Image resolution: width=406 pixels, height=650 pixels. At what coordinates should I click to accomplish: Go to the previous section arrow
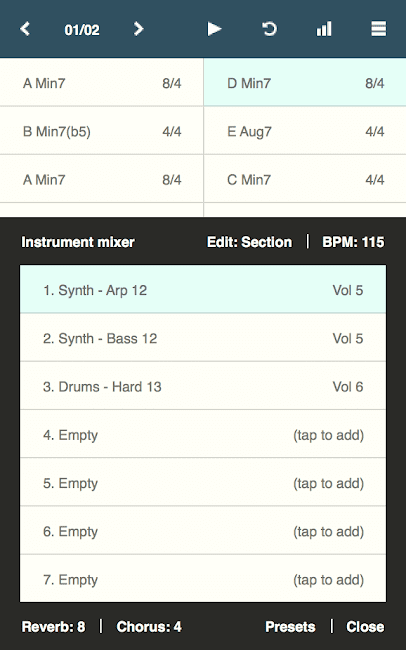[25, 29]
